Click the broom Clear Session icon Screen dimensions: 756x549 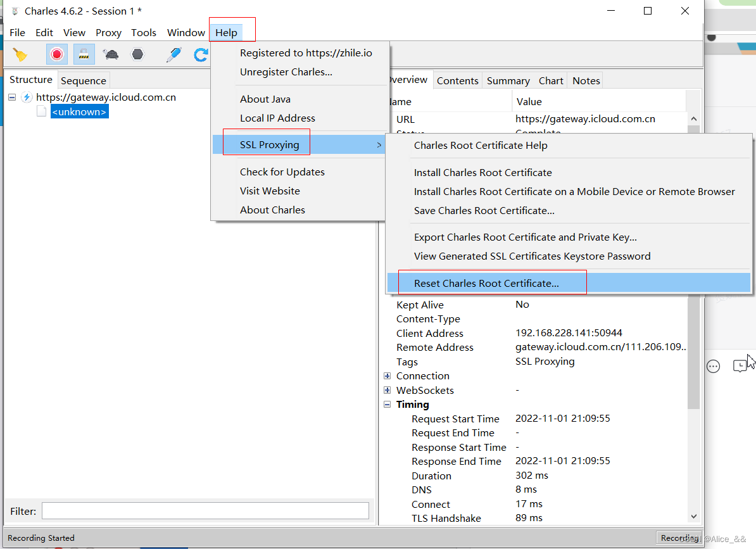pos(20,54)
